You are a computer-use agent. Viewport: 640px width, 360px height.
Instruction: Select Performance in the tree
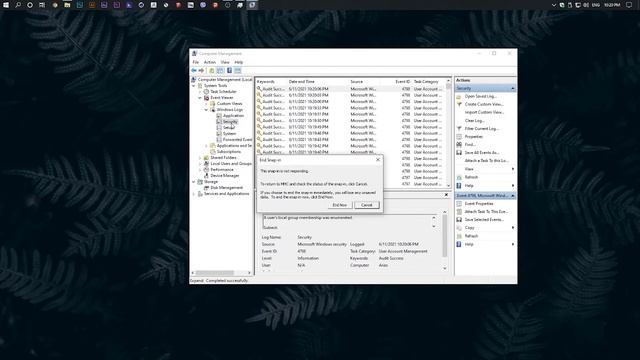[x=222, y=170]
